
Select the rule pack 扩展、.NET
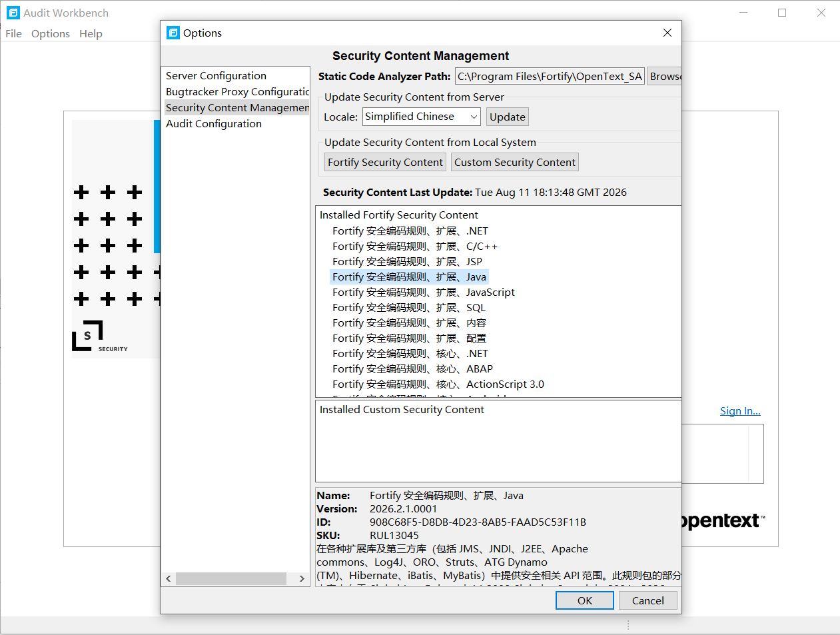410,231
